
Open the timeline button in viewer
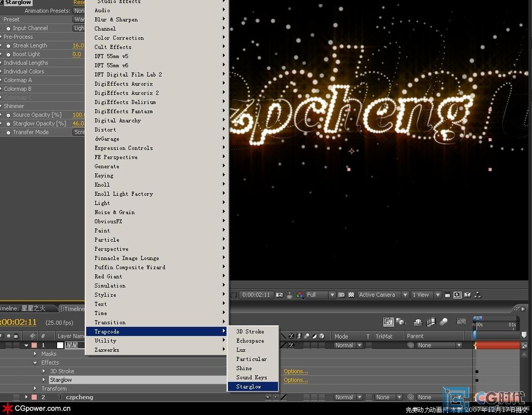point(468,295)
